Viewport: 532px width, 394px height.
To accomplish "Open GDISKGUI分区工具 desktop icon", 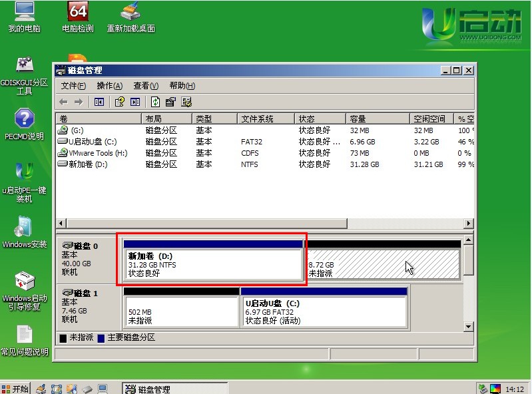I will point(24,75).
